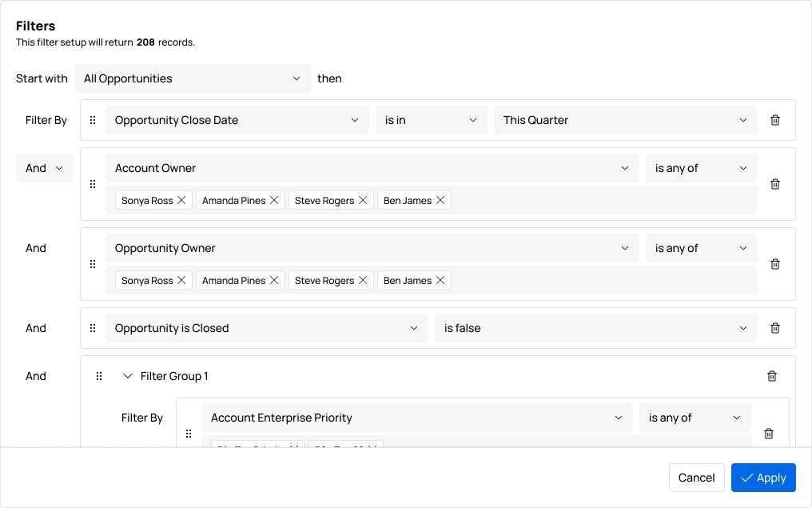Viewport: 812px width, 508px height.
Task: Open Account Enterprise Priority field dropdown
Action: point(417,418)
